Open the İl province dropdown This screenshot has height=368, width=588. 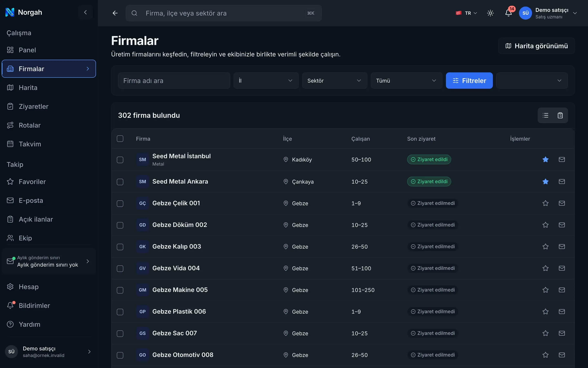point(266,81)
